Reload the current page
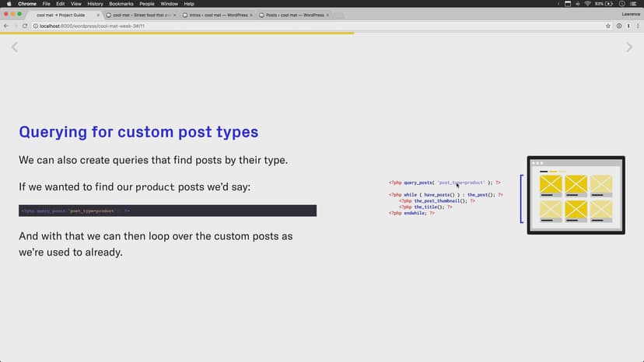Viewport: 644px width, 362px height. point(25,26)
